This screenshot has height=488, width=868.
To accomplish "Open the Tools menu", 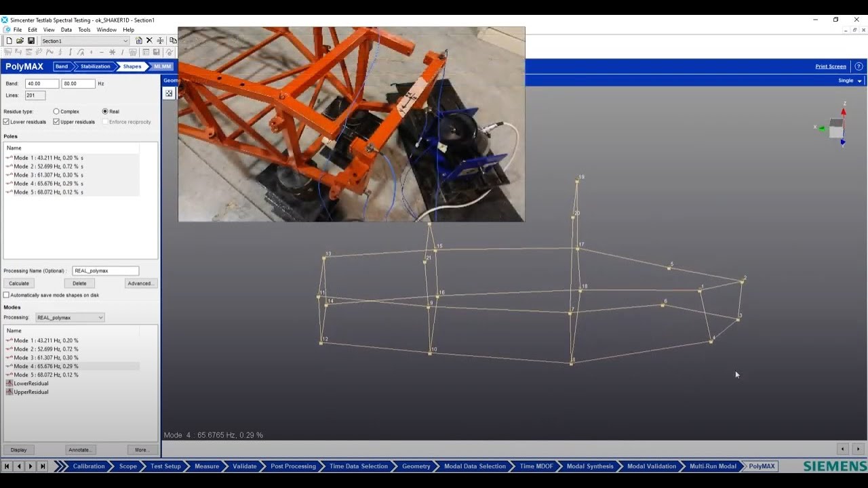I will coord(84,30).
